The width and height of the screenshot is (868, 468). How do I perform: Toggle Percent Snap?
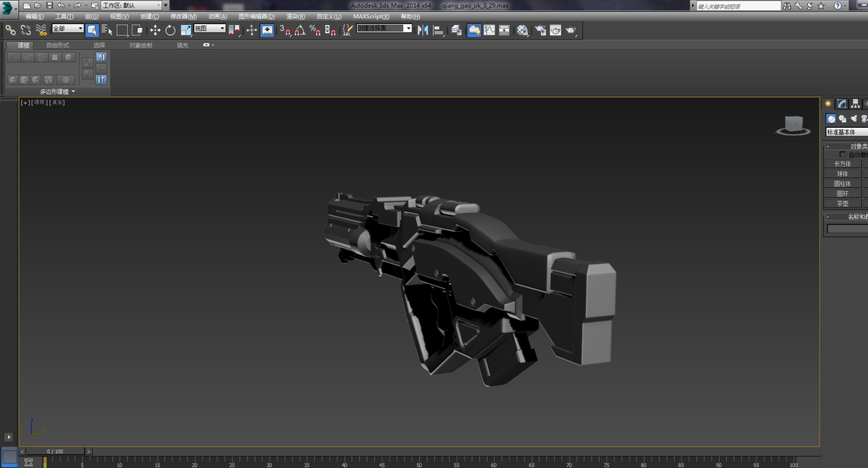point(315,30)
